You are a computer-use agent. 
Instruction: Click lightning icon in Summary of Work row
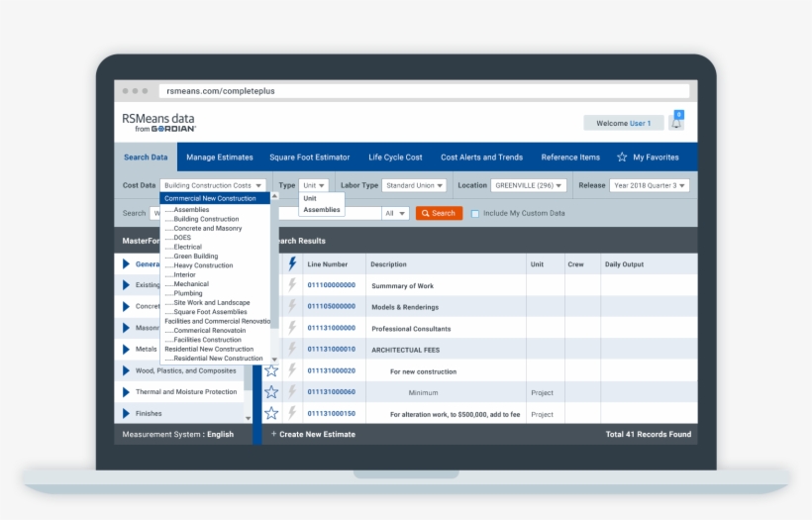[x=292, y=285]
